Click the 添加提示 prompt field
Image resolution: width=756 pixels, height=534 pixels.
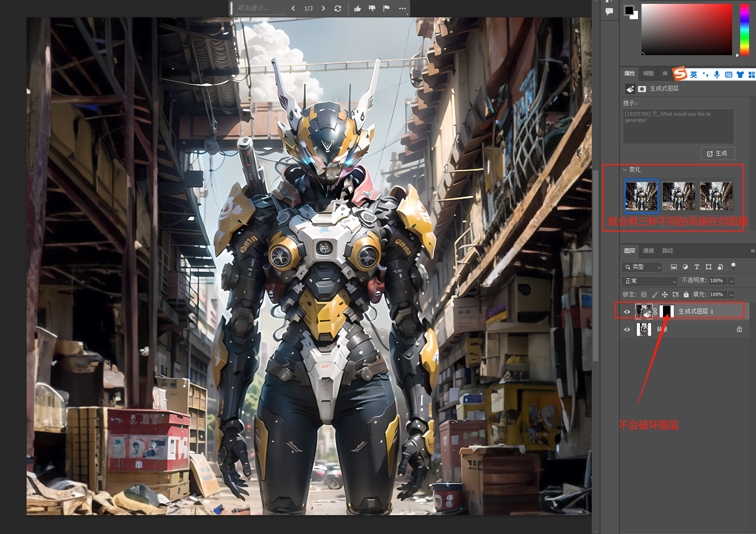coord(261,8)
